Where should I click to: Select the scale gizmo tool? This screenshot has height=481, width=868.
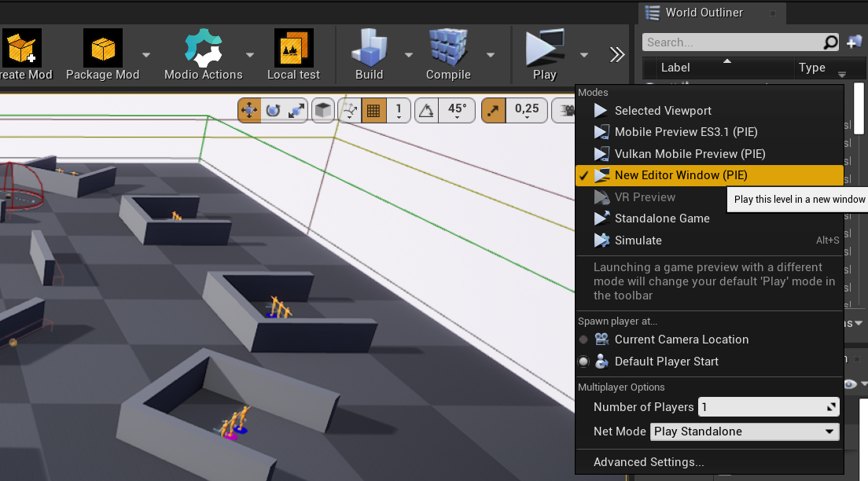click(x=296, y=110)
